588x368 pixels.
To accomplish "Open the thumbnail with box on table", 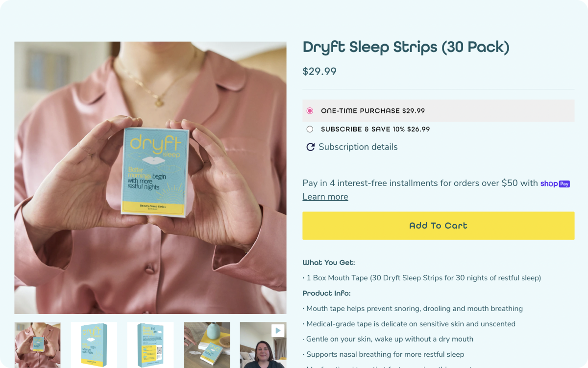I will (x=207, y=345).
